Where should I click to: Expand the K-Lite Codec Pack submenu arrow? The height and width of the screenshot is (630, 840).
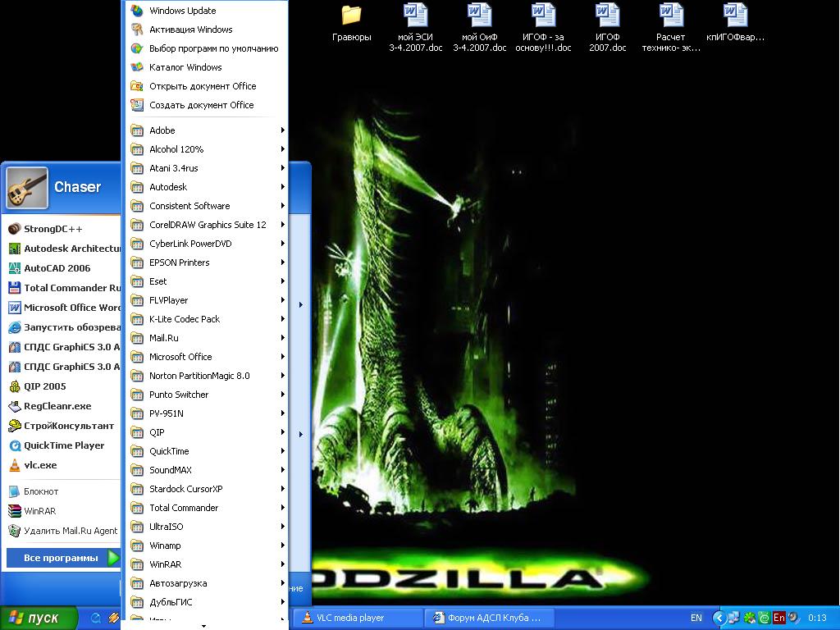282,319
